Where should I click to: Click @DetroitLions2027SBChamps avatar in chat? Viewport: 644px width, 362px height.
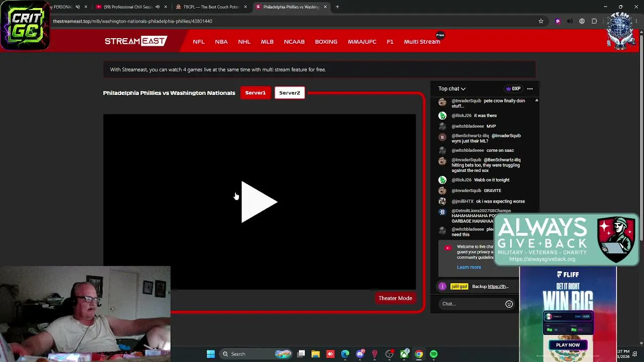442,212
